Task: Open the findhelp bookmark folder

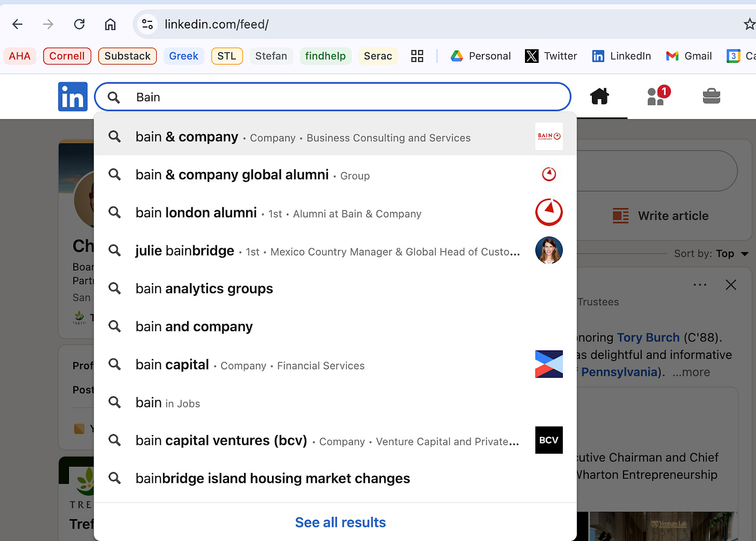Action: (x=326, y=56)
